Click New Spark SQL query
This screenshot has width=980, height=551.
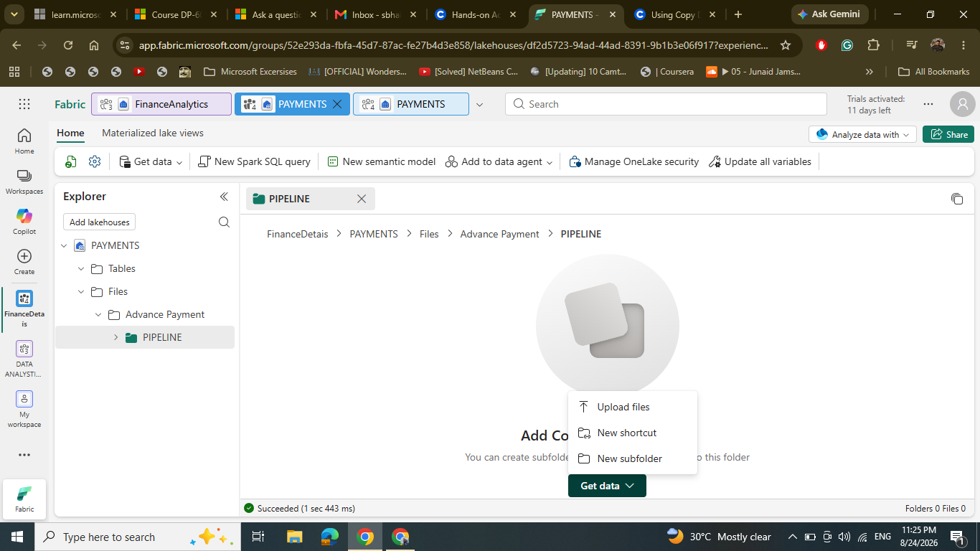[254, 161]
